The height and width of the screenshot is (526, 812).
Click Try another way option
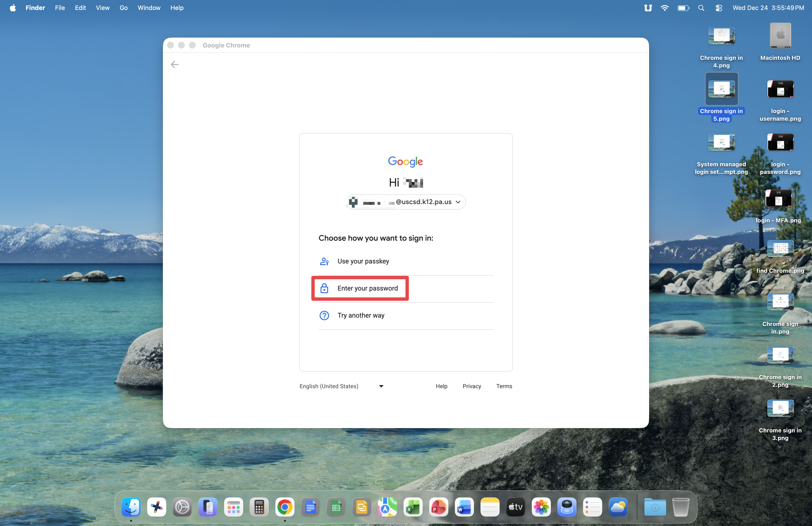(361, 316)
